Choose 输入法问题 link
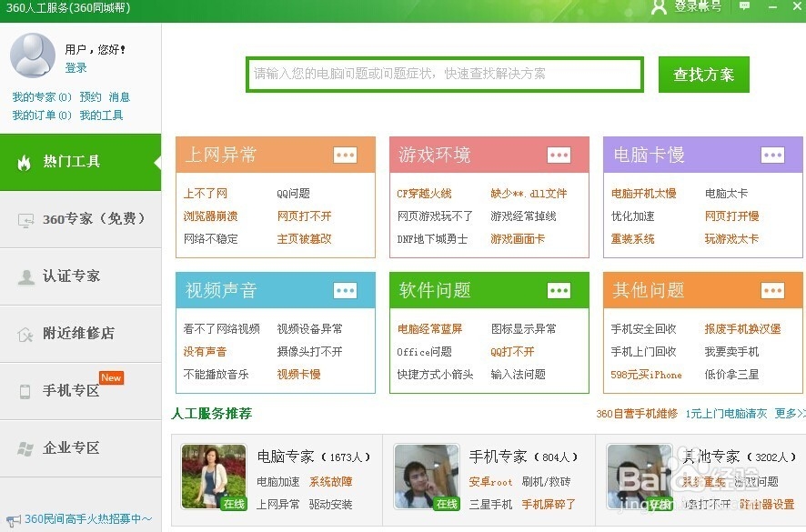The width and height of the screenshot is (806, 532). (x=518, y=374)
